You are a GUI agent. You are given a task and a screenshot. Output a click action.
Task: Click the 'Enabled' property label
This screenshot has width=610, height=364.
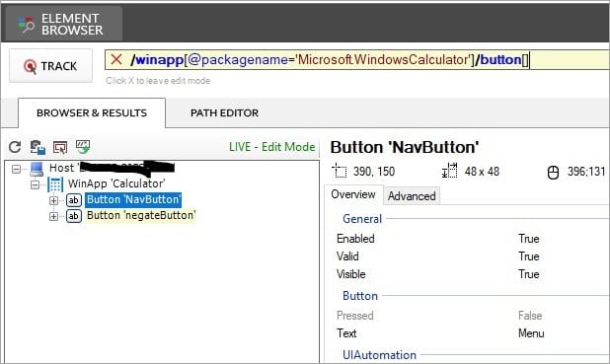click(355, 239)
